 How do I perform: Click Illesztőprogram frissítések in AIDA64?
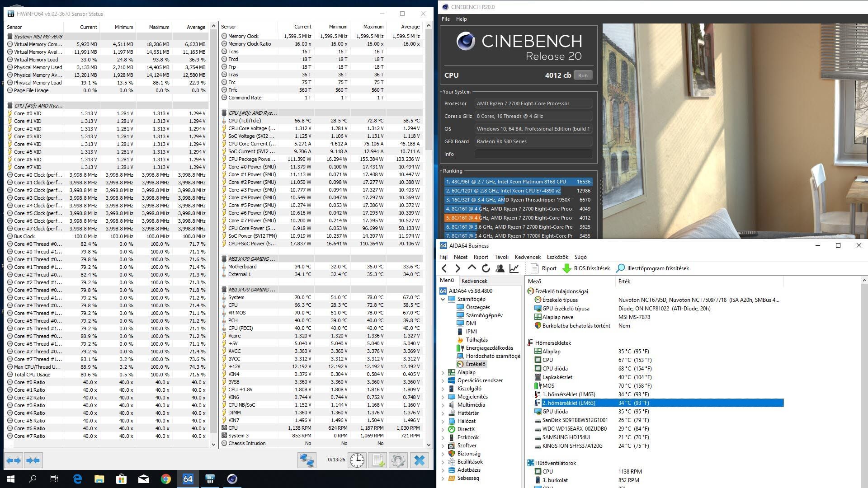pyautogui.click(x=653, y=268)
